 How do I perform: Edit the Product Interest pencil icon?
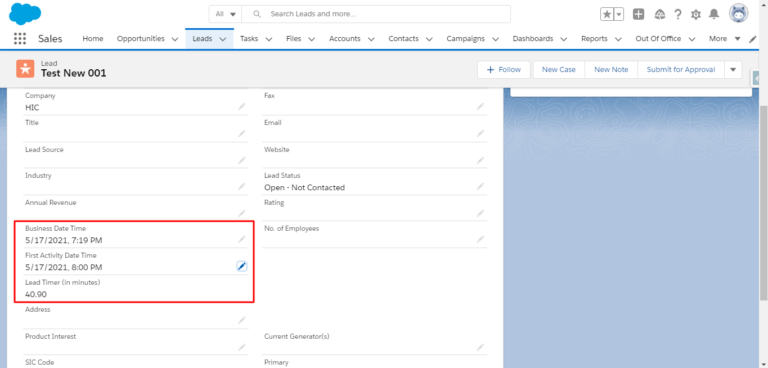(x=242, y=347)
